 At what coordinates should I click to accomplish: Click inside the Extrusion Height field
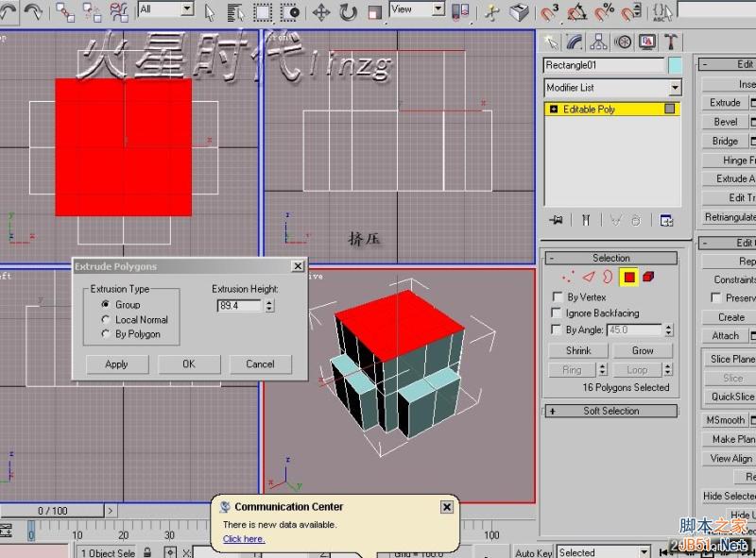tap(234, 305)
